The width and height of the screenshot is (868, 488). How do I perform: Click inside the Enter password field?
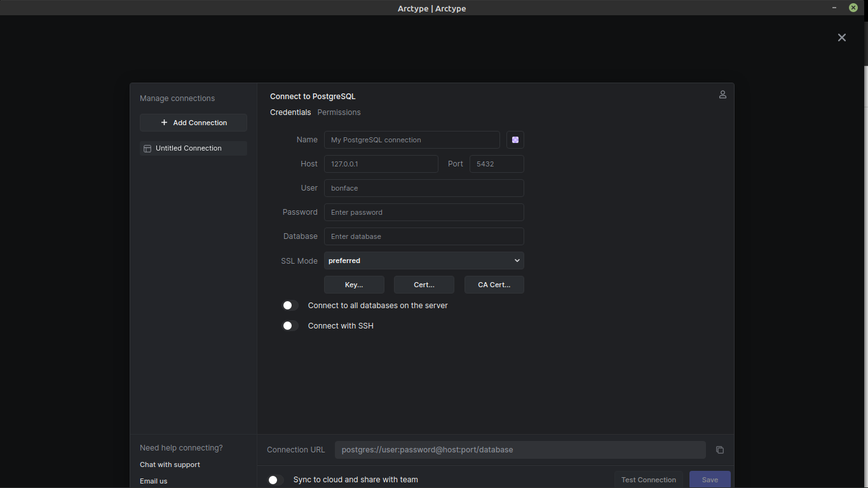(x=424, y=212)
